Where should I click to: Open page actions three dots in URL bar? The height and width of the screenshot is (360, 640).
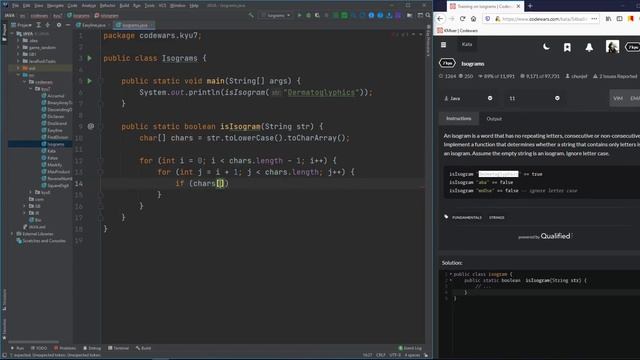tap(594, 19)
